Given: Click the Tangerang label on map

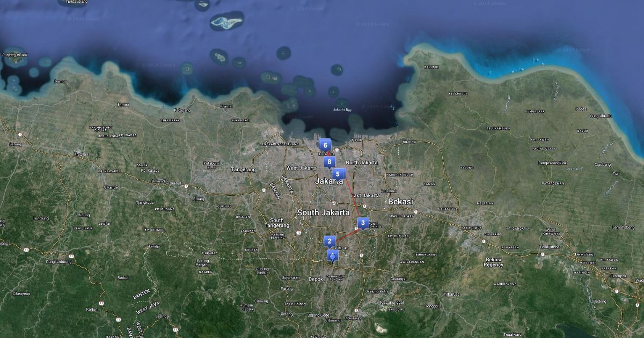Looking at the screenshot, I should (x=243, y=170).
